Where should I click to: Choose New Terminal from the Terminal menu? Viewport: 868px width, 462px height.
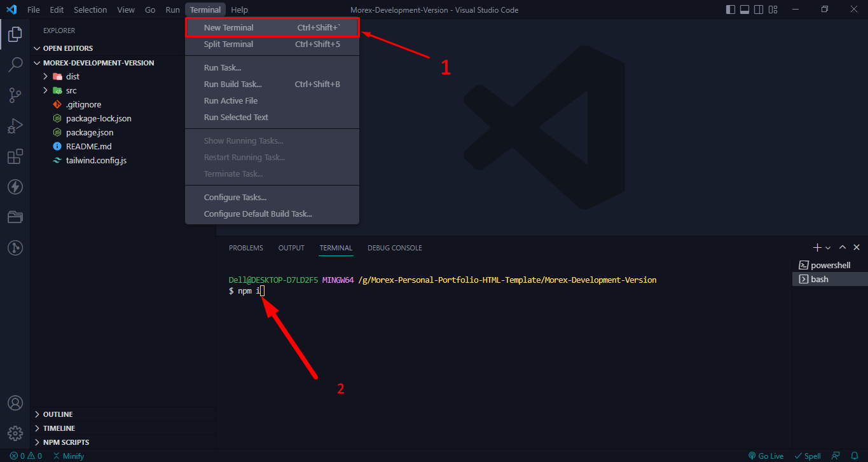tap(272, 27)
